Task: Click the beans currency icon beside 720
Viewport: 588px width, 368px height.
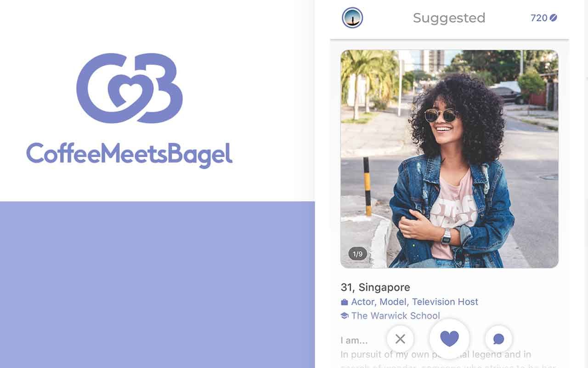Action: 554,18
